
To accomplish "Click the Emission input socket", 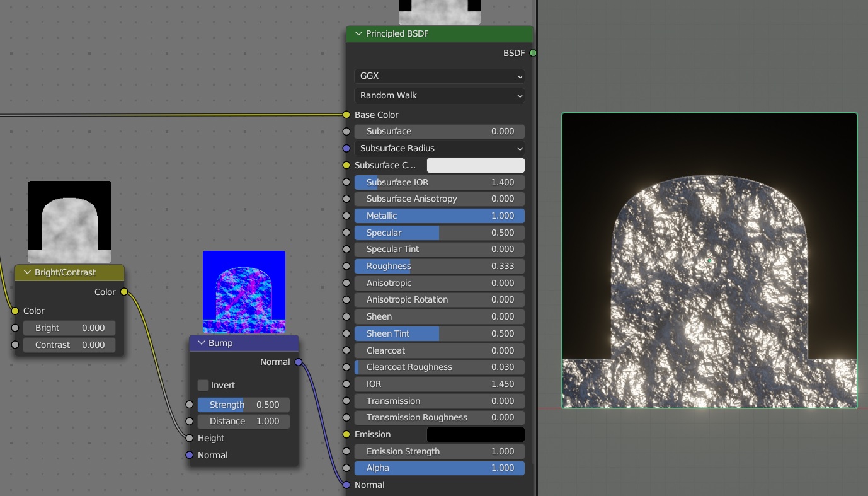I will tap(346, 434).
